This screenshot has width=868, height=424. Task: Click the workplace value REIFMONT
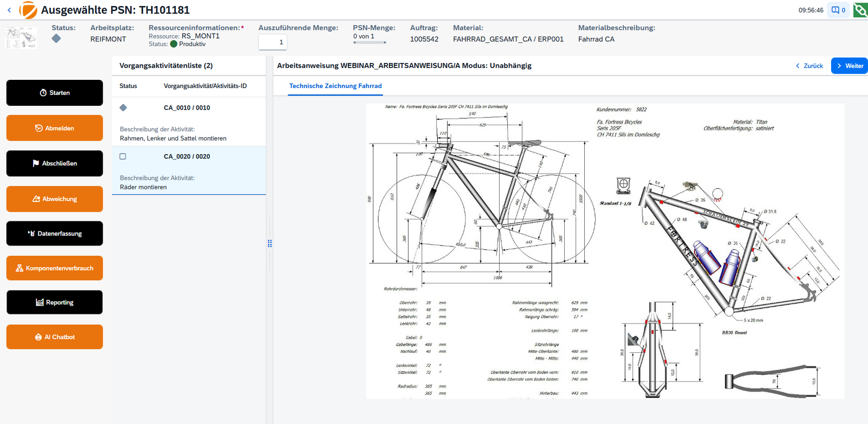pos(108,39)
